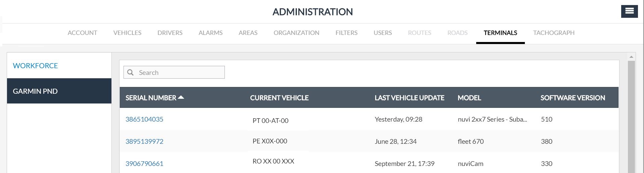Click the Serial Number sort arrow

tap(181, 97)
